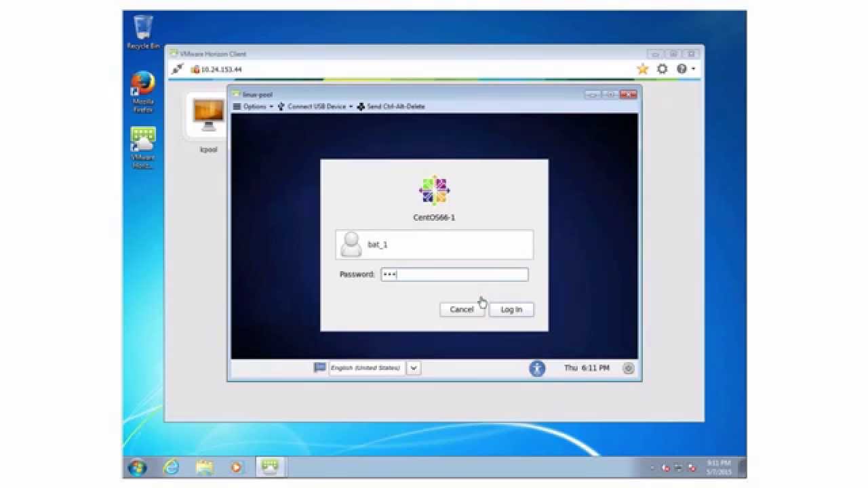
Task: Open the English (United States) language dropdown
Action: pyautogui.click(x=375, y=368)
